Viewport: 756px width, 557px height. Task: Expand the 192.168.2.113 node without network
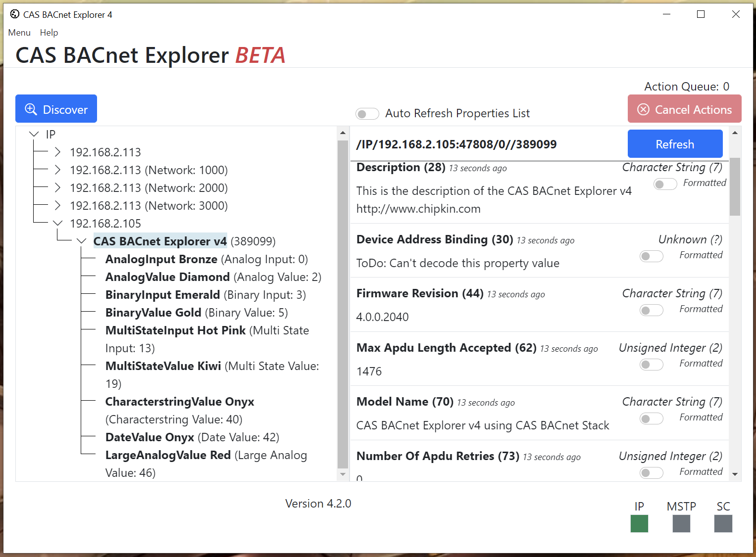pos(57,152)
